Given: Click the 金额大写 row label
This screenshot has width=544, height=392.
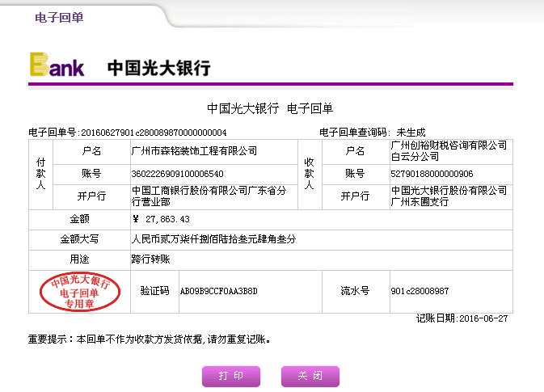Looking at the screenshot, I should click(x=79, y=239).
